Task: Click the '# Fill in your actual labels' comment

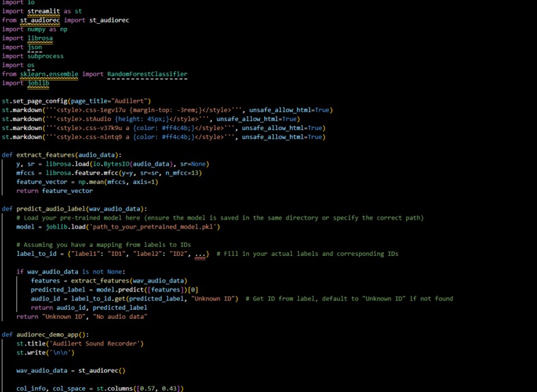Action: click(308, 254)
